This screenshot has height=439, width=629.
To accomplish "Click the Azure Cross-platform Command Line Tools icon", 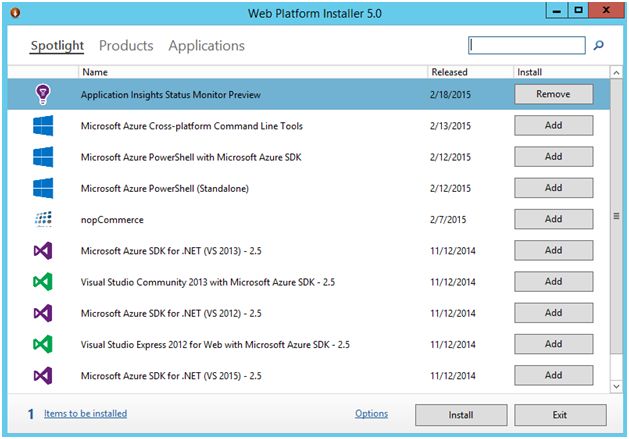I will (x=42, y=126).
